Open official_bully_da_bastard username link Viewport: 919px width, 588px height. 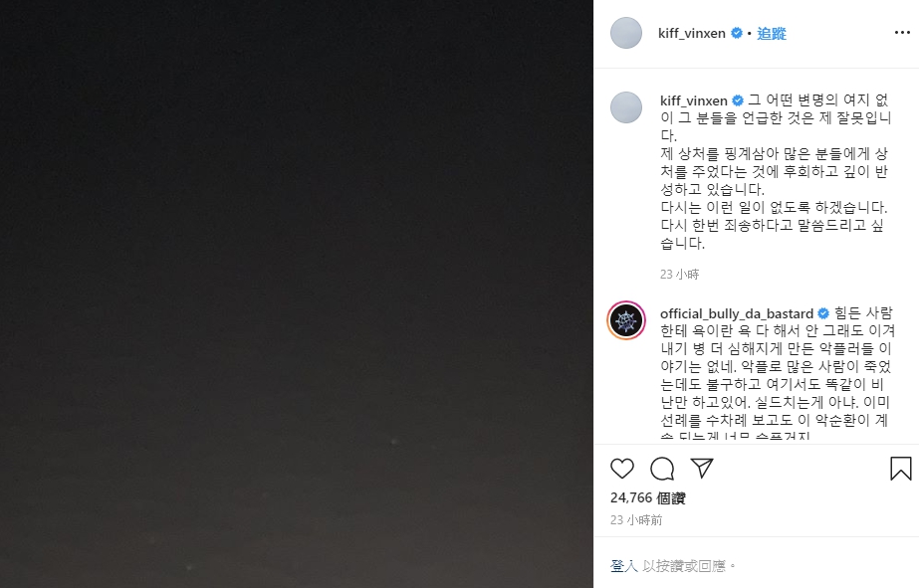tap(736, 314)
